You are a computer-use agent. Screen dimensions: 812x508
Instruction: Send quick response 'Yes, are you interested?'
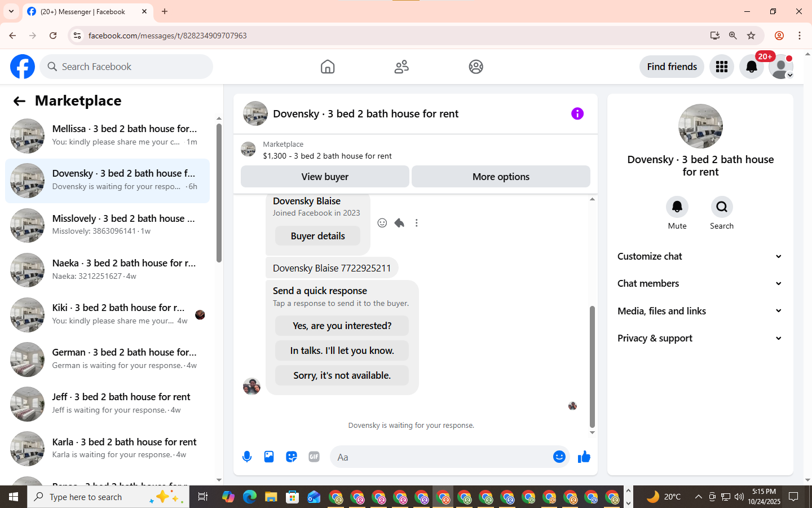click(x=342, y=326)
